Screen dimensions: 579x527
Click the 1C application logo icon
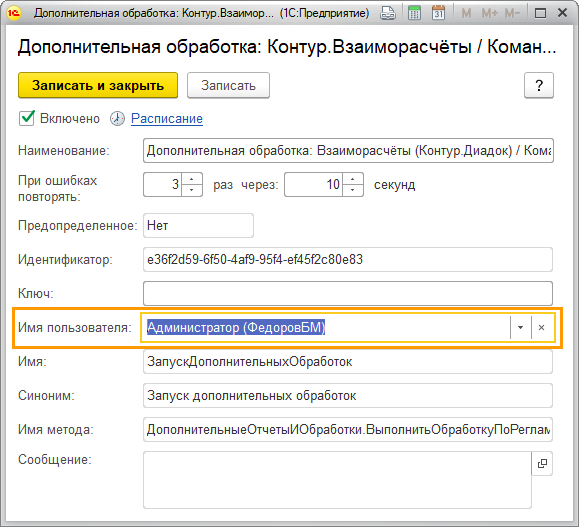click(14, 13)
